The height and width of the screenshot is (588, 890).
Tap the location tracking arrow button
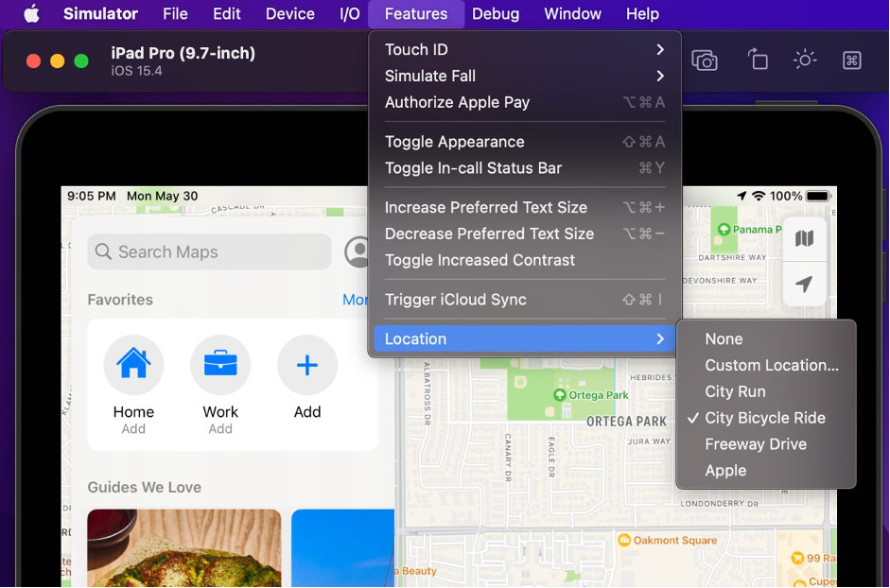(804, 284)
